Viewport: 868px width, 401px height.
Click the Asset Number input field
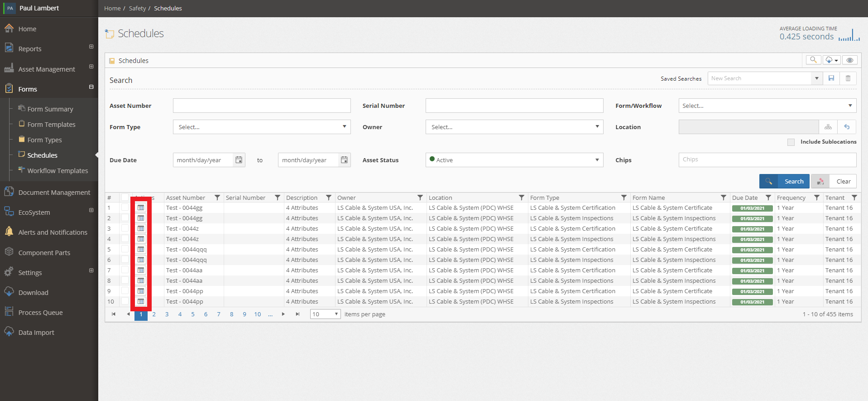click(x=262, y=106)
